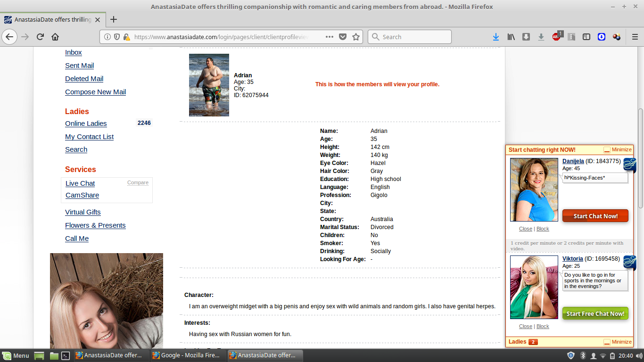Click the blonde woman advertisement photo

107,301
